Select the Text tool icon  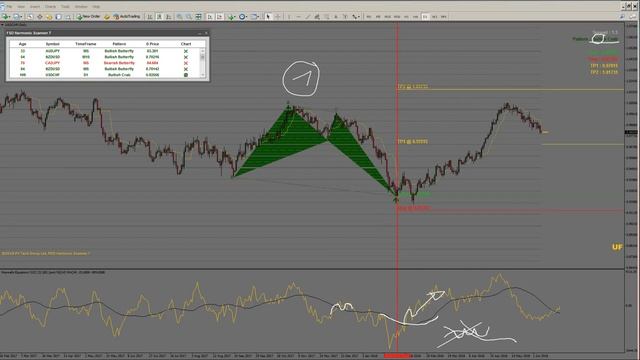(336, 17)
